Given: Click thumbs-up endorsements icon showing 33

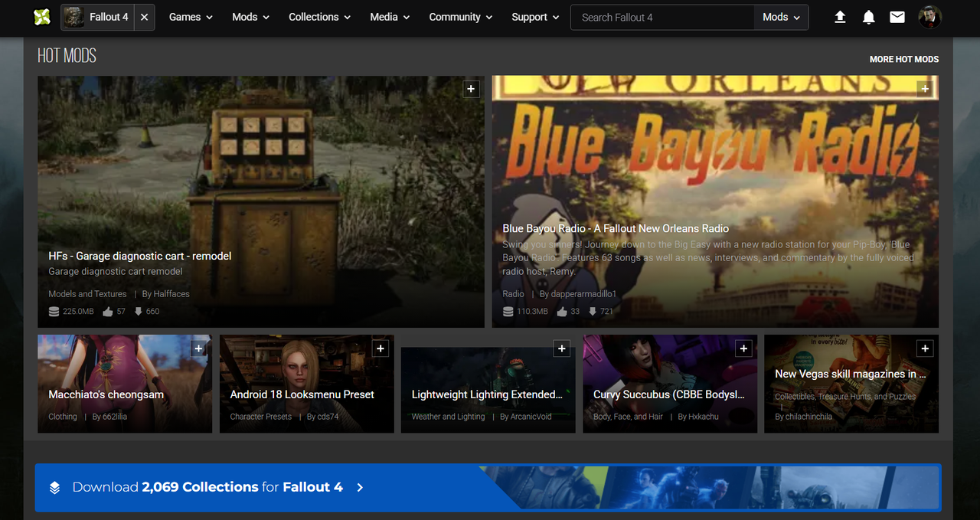Looking at the screenshot, I should [563, 312].
